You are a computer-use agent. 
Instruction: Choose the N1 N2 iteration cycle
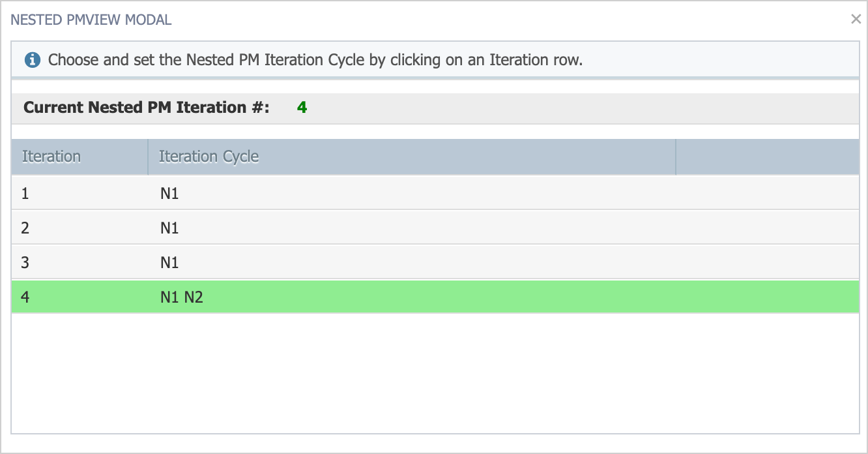tap(182, 297)
